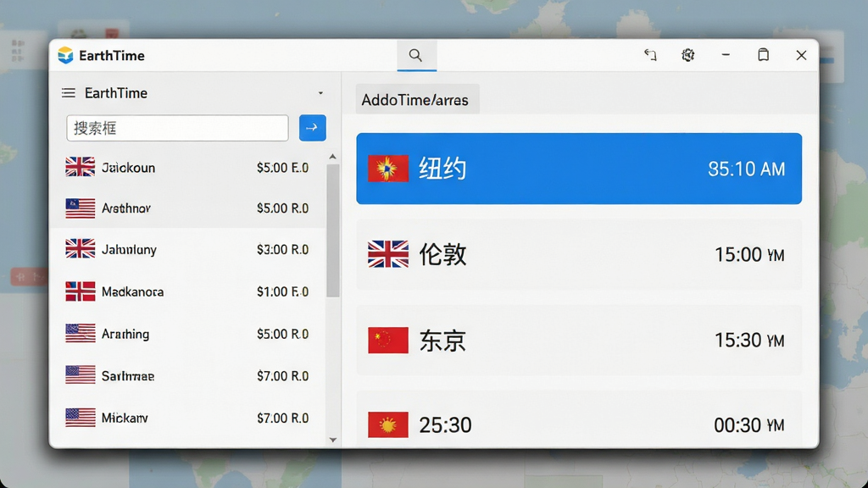Click the back/undo arrow icon in title bar
The image size is (868, 488).
[x=650, y=55]
